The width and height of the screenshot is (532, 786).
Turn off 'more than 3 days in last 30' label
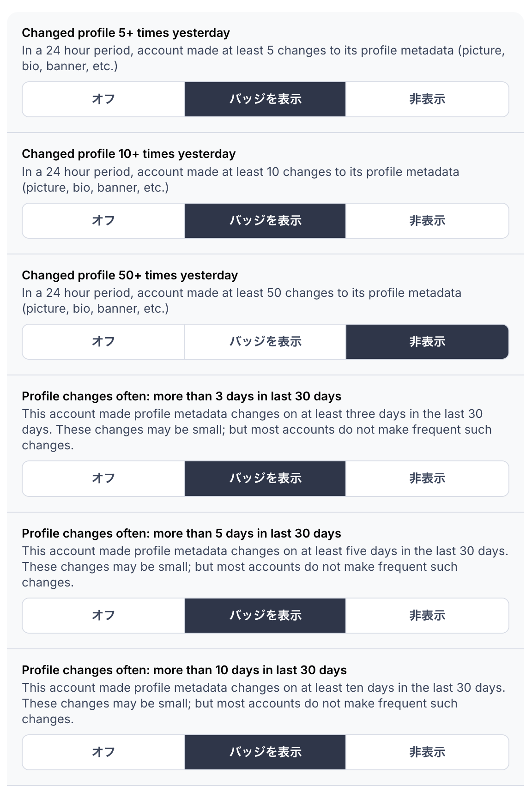pos(103,478)
